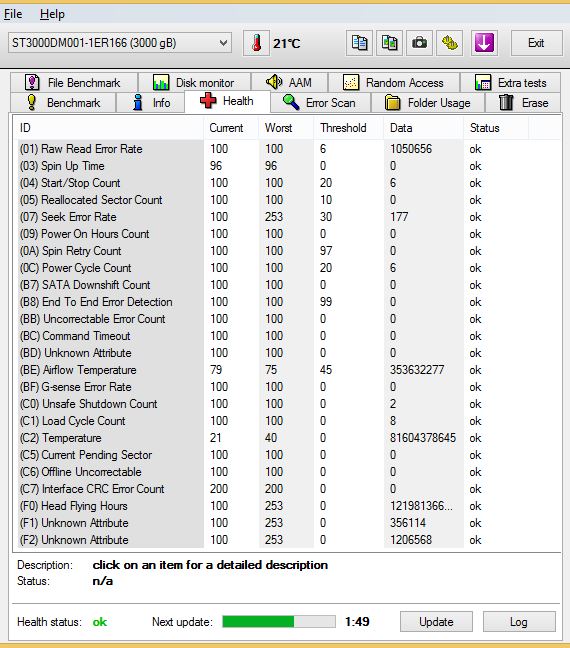Click the Log button

pos(519,622)
